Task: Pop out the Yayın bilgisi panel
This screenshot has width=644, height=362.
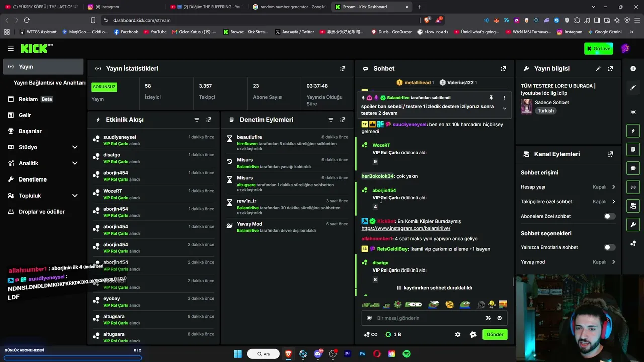Action: [x=610, y=69]
